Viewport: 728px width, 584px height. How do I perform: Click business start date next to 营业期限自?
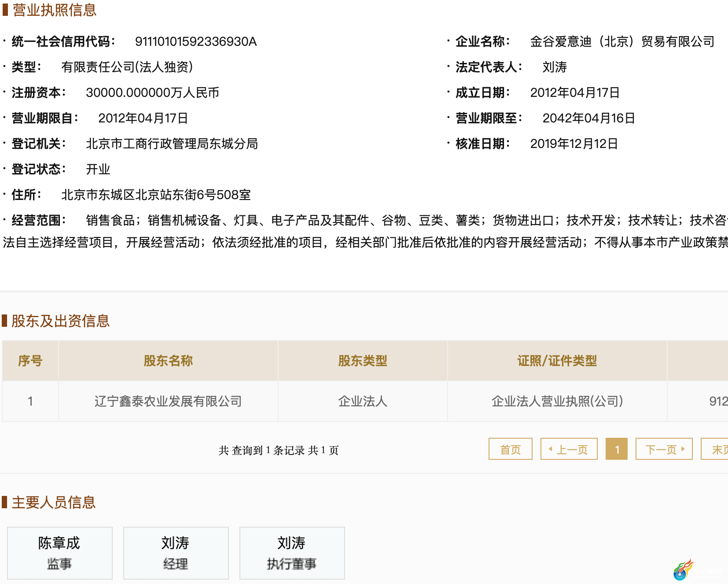point(143,118)
